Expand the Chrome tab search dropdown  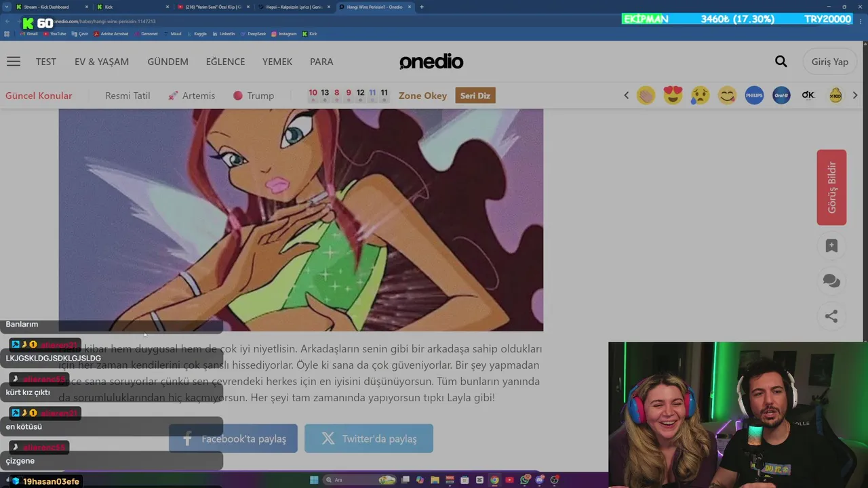pos(7,7)
